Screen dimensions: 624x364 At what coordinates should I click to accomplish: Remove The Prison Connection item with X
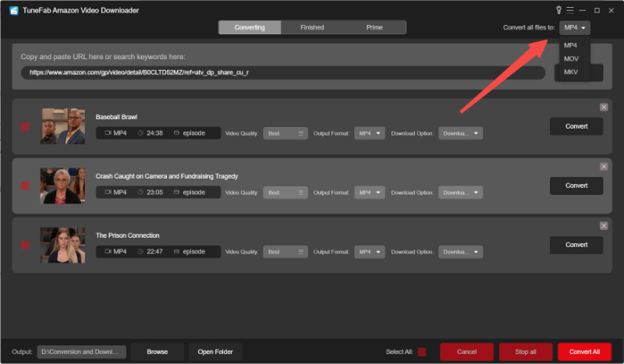[x=604, y=225]
